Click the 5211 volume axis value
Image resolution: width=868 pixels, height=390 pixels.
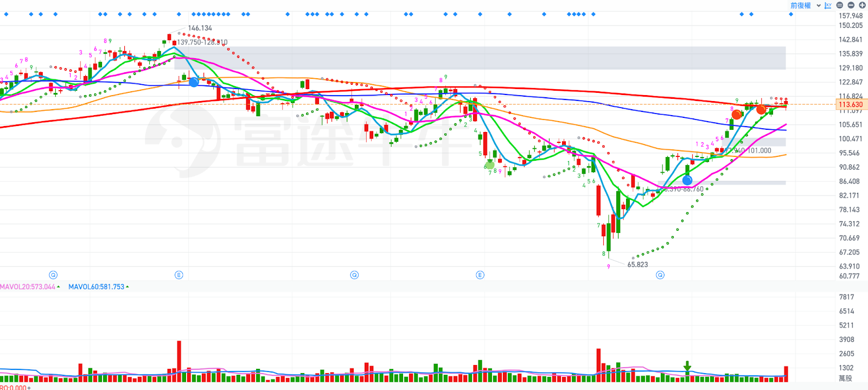[846, 325]
